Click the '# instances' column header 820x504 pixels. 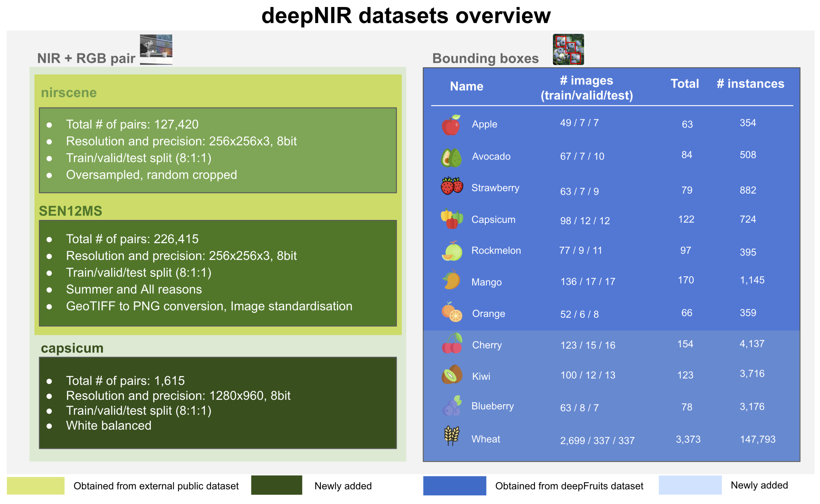click(750, 84)
